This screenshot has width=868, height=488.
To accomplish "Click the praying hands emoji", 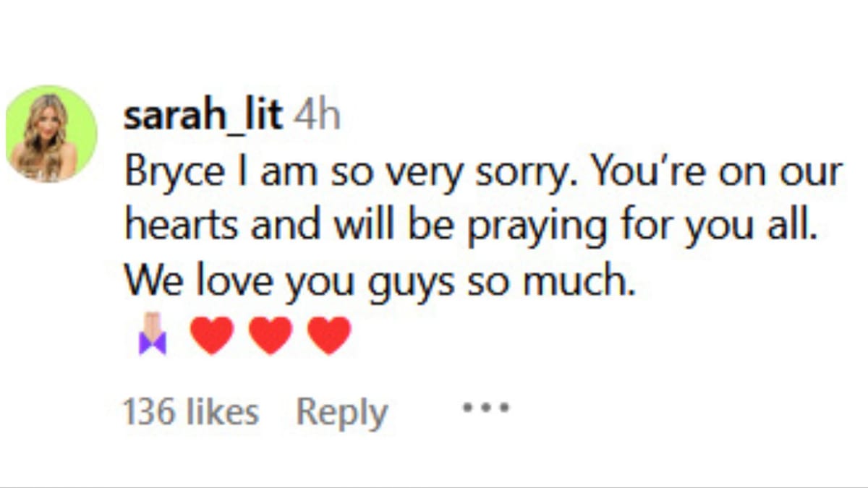I will 153,334.
